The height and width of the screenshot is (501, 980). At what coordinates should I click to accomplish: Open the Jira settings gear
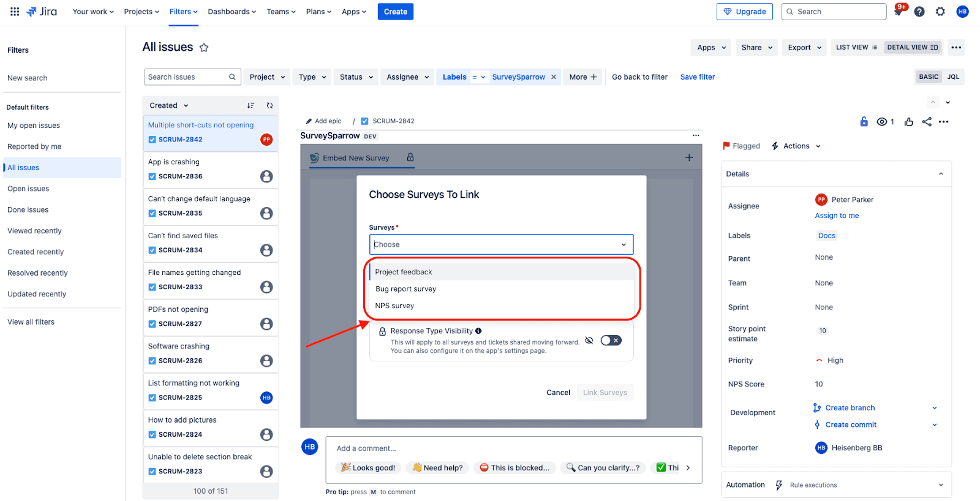tap(940, 12)
